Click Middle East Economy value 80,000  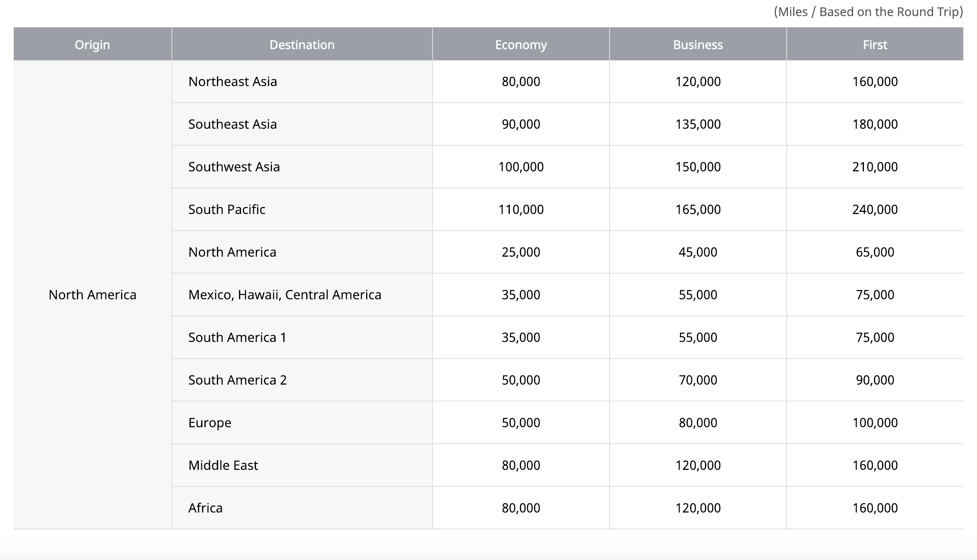point(521,465)
